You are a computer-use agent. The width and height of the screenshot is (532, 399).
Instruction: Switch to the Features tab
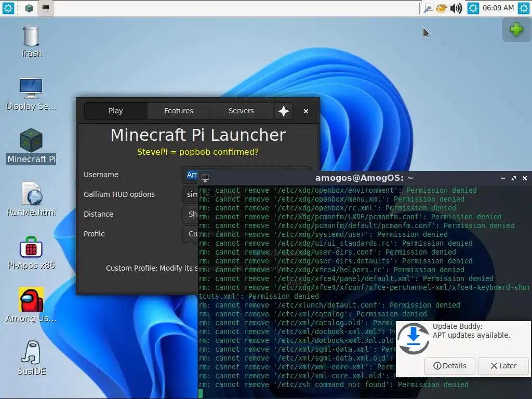179,111
